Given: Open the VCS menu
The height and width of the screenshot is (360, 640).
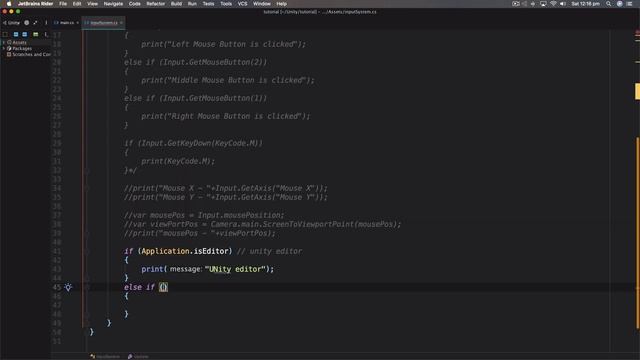Looking at the screenshot, I should click(x=242, y=4).
